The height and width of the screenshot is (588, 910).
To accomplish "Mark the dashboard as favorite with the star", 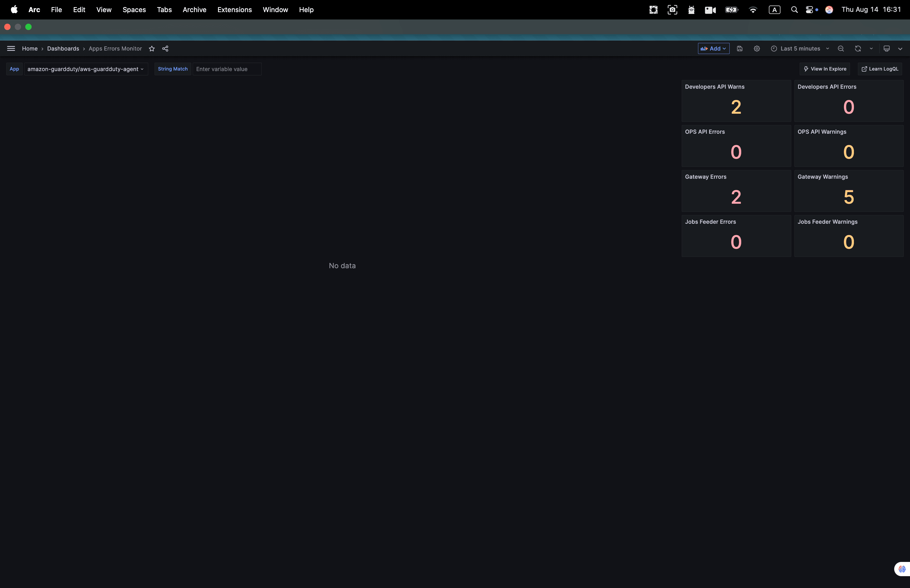I will 152,48.
